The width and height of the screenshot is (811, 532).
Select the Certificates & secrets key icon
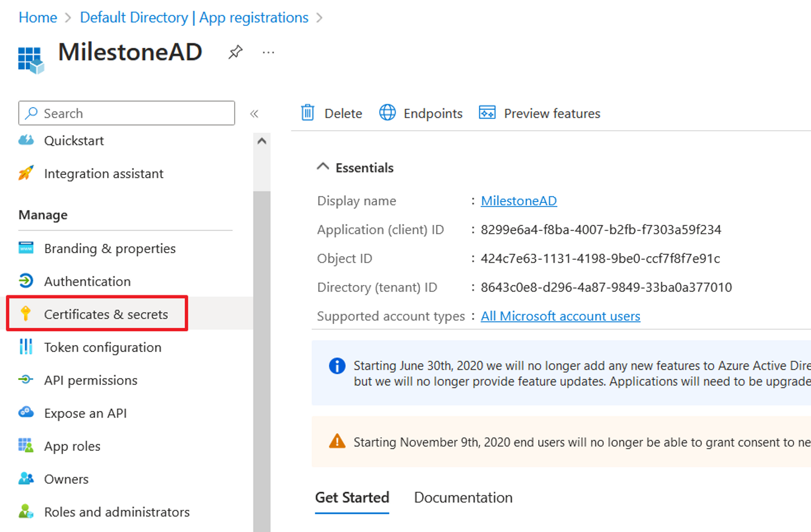[26, 314]
